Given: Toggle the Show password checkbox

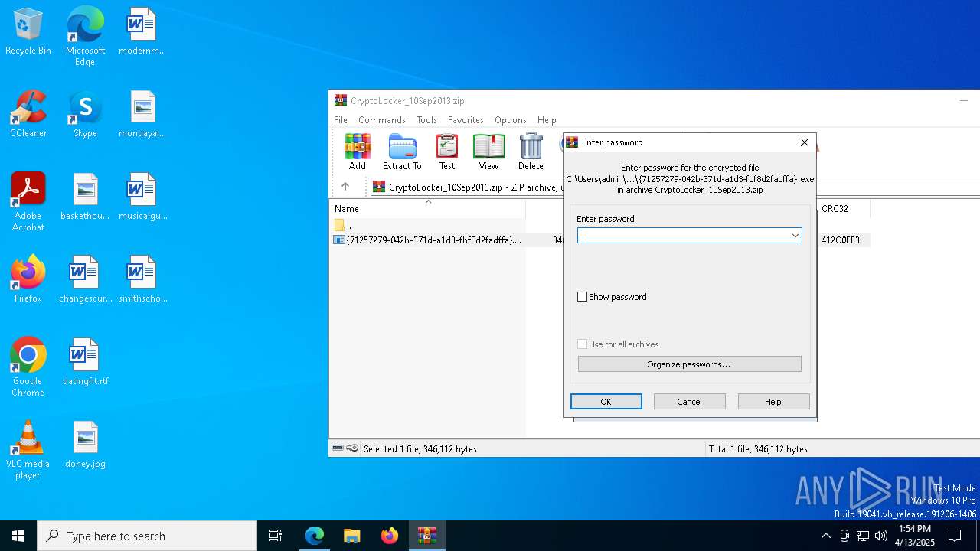Looking at the screenshot, I should point(582,297).
